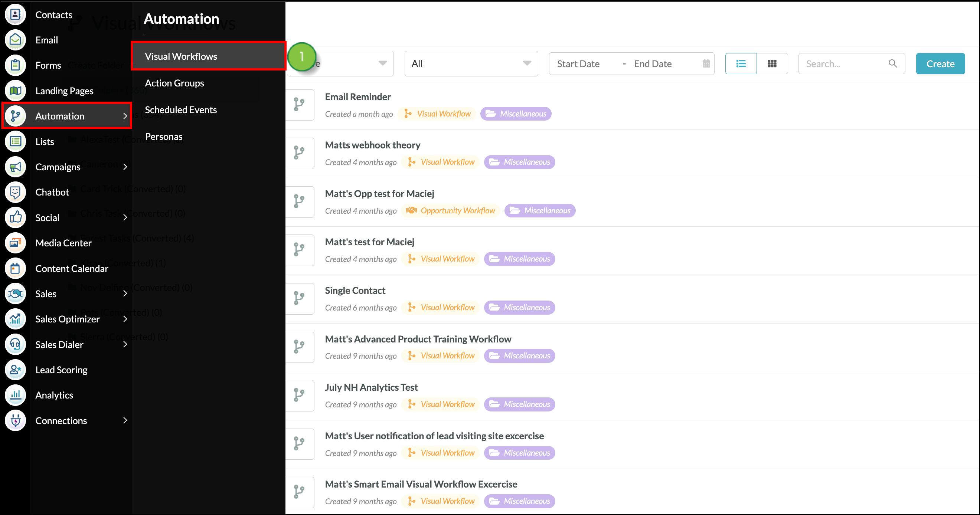This screenshot has height=515, width=980.
Task: Open the Forms clipboard icon
Action: click(15, 65)
